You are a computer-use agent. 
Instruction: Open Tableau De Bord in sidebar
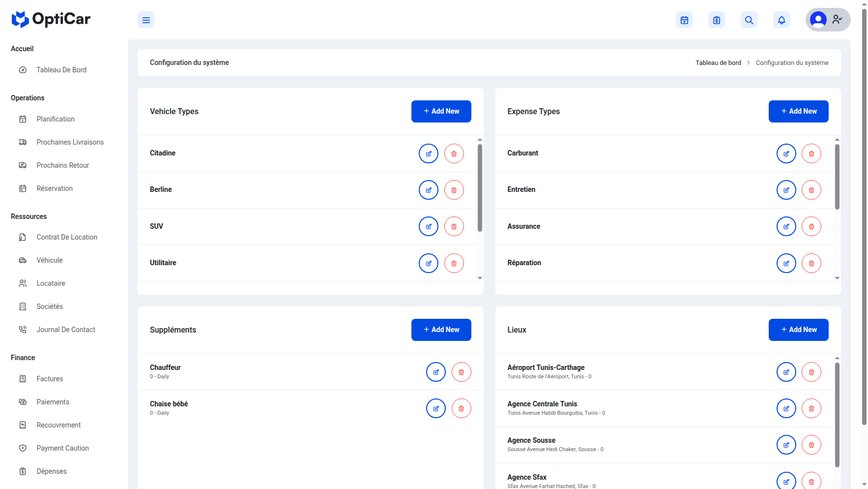click(x=61, y=70)
